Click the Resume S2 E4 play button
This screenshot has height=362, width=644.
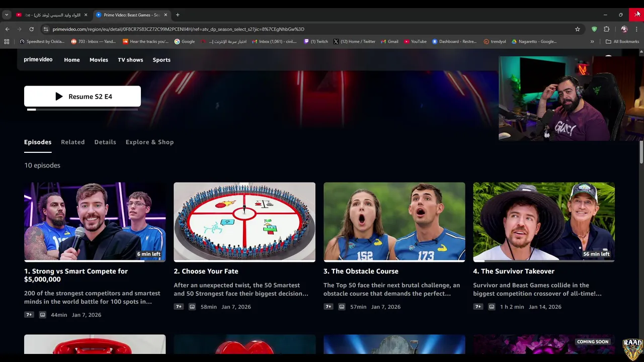point(83,97)
